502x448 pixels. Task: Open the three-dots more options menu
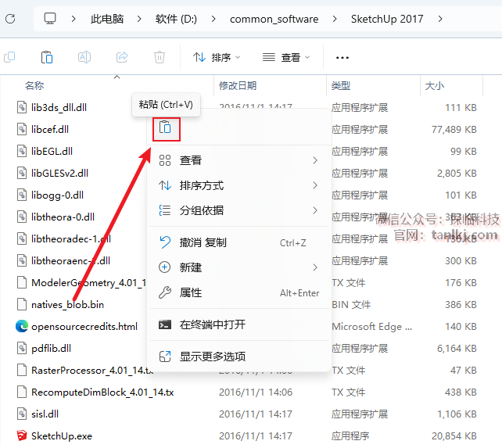pyautogui.click(x=342, y=58)
